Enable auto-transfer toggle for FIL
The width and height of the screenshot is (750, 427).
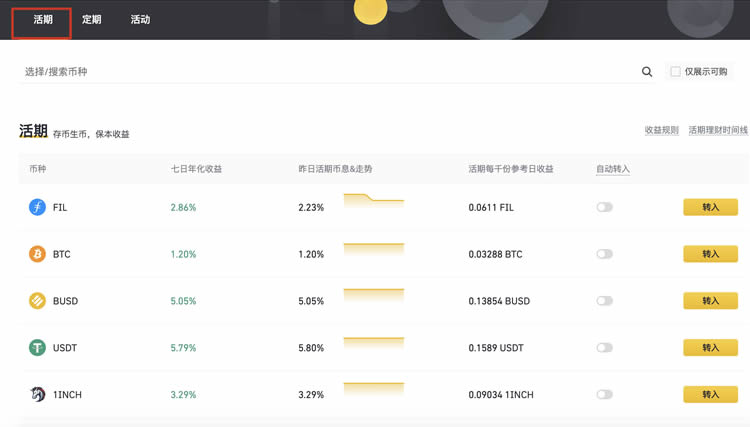(604, 207)
